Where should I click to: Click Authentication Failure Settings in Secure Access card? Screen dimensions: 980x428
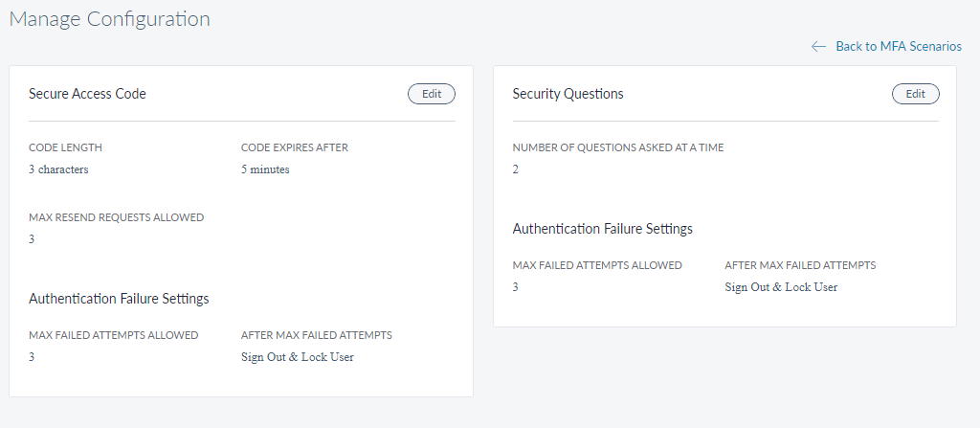point(119,299)
